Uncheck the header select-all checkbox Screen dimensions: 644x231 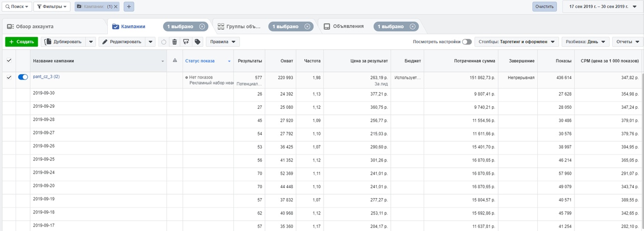[9, 61]
